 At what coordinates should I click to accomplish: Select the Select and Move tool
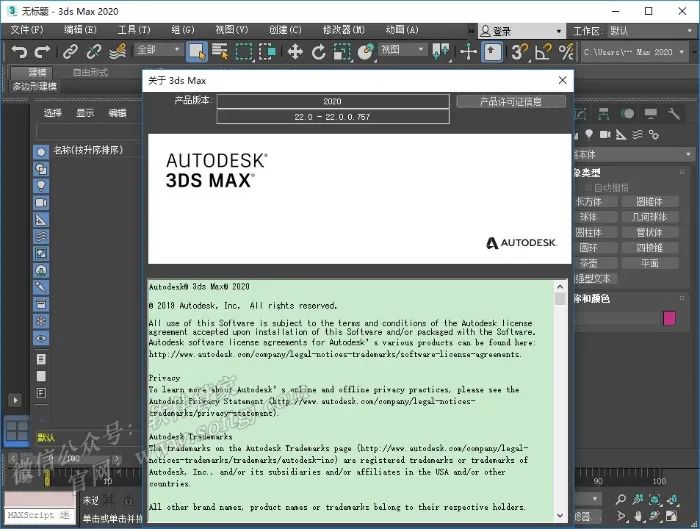point(295,51)
